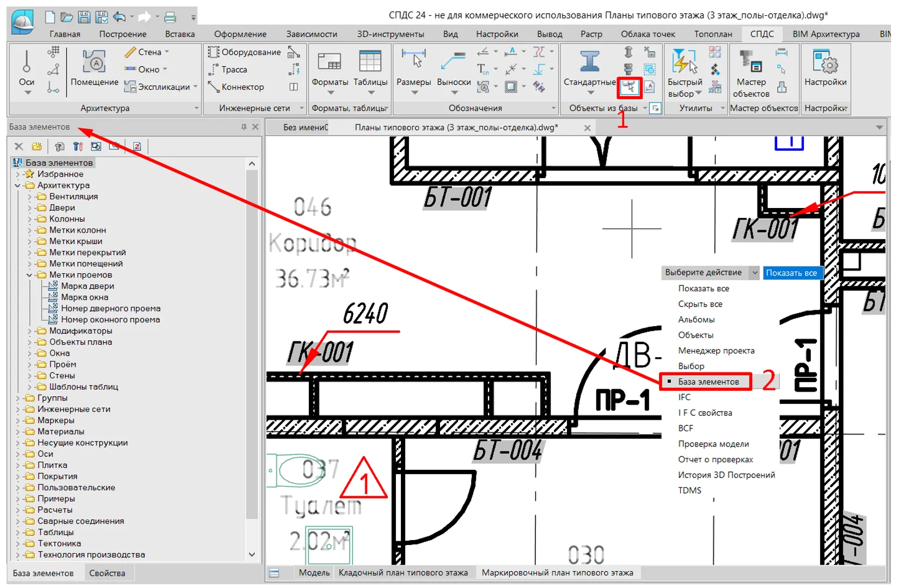This screenshot has height=588, width=897.
Task: Open Мастер объектов wizard icon
Action: tap(750, 62)
